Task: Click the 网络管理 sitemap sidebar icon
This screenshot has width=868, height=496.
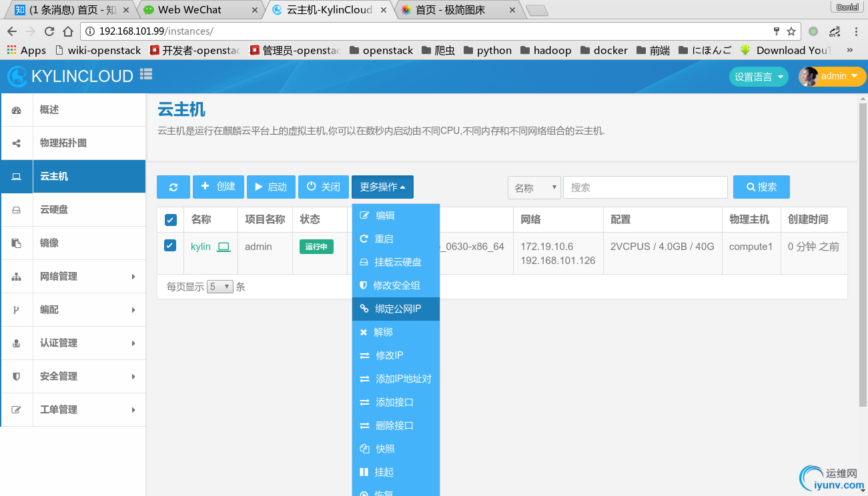Action: tap(17, 277)
